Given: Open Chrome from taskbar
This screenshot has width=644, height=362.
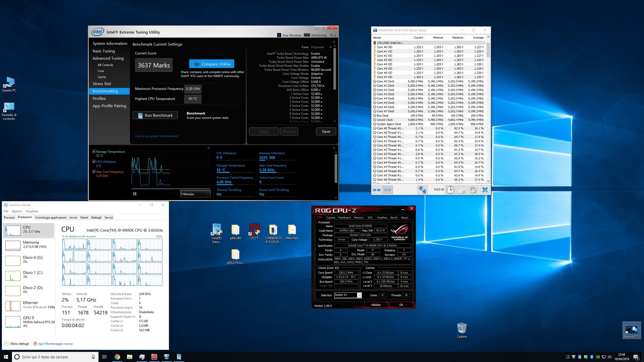Looking at the screenshot, I should click(x=117, y=357).
